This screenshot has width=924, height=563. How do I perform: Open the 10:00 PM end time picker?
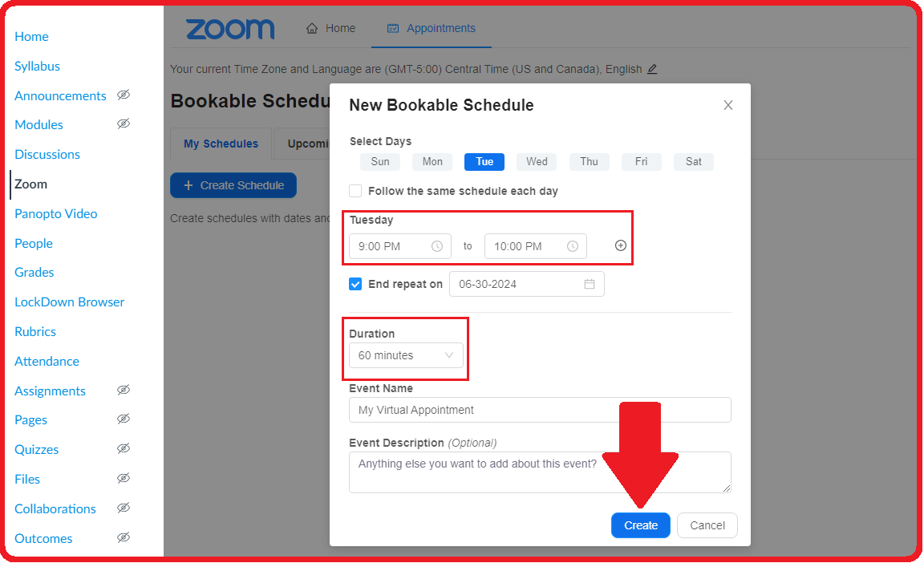526,246
